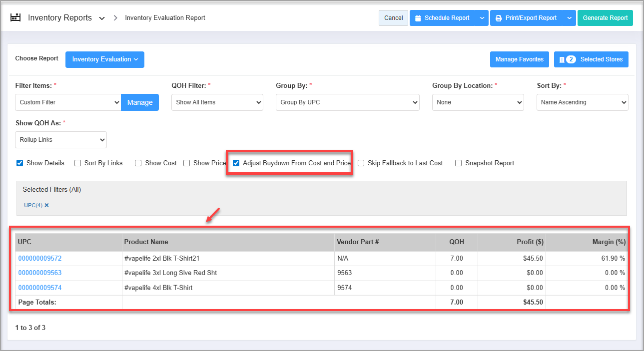Expand the Schedule Report dropdown arrow
This screenshot has height=351, width=644.
coord(482,18)
